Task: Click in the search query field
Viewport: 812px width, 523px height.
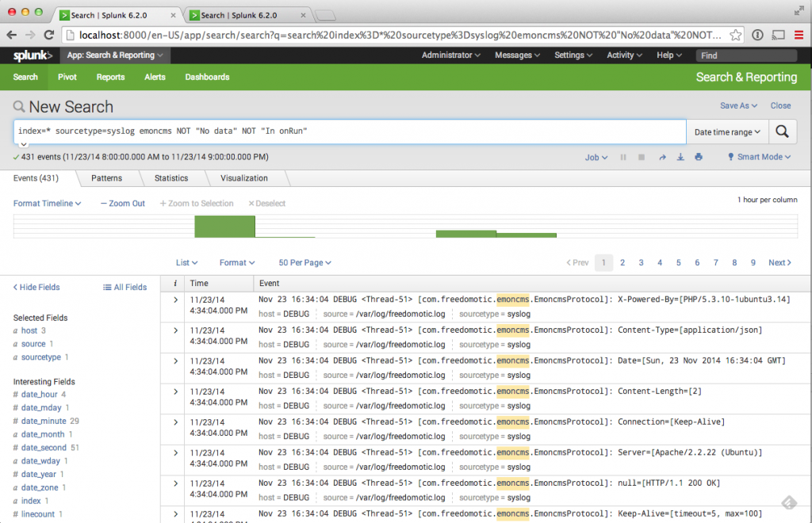Action: (x=349, y=132)
